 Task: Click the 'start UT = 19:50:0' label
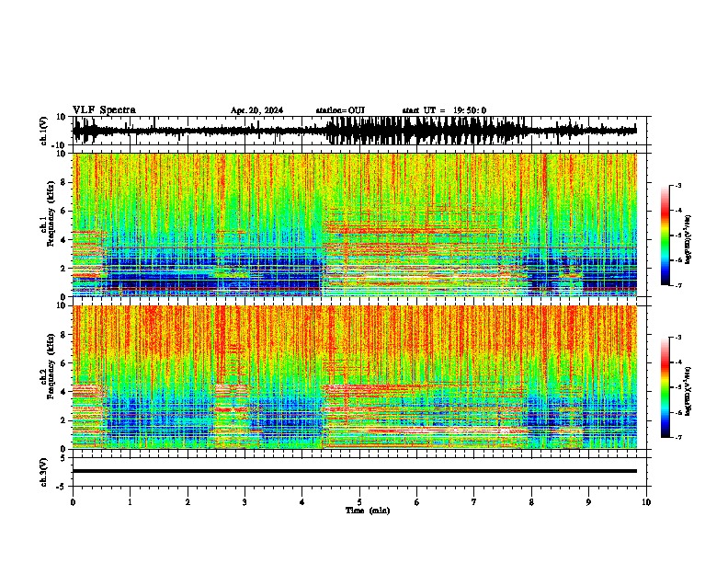(x=444, y=110)
